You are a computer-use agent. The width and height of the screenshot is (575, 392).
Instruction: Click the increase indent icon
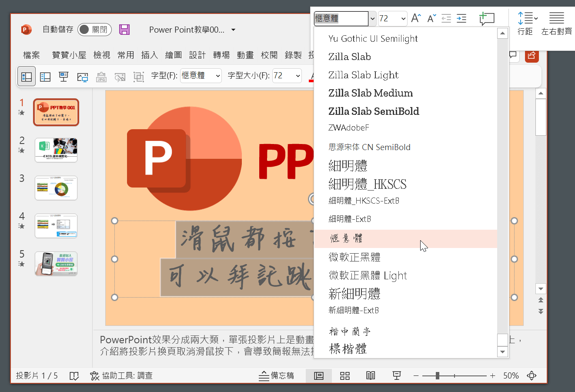tap(461, 18)
